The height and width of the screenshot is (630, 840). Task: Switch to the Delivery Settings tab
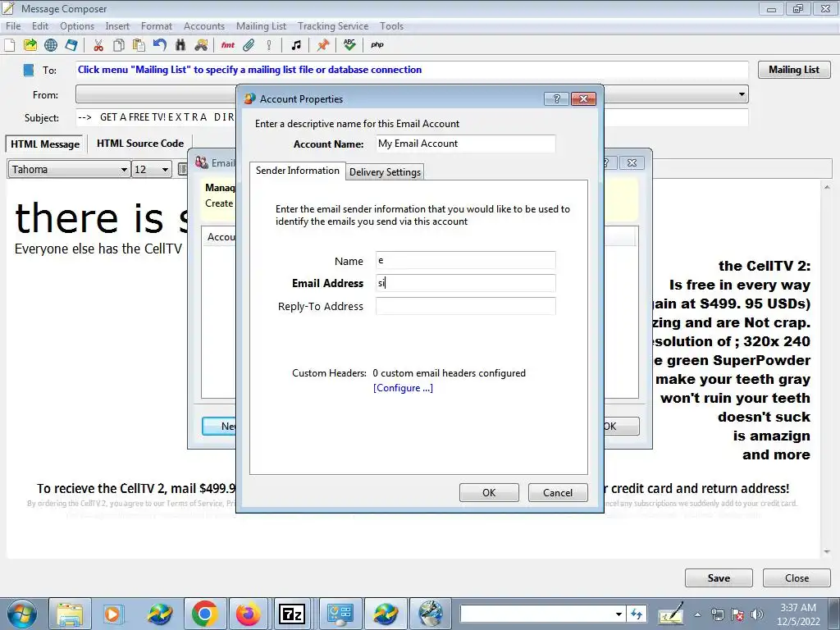click(385, 172)
